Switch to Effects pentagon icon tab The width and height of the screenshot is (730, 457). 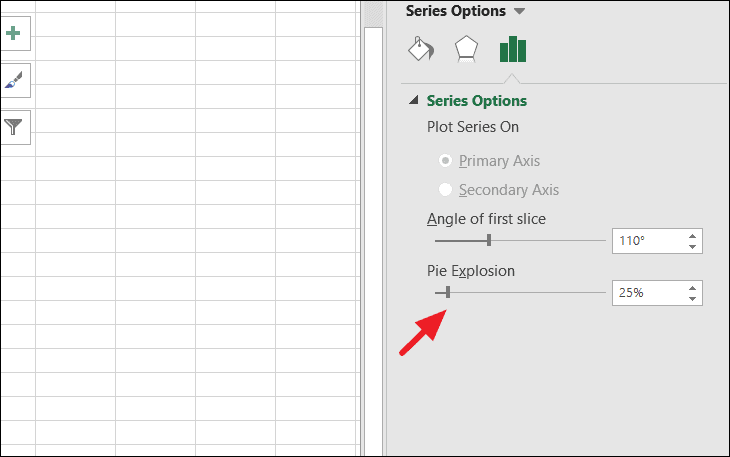[x=466, y=49]
